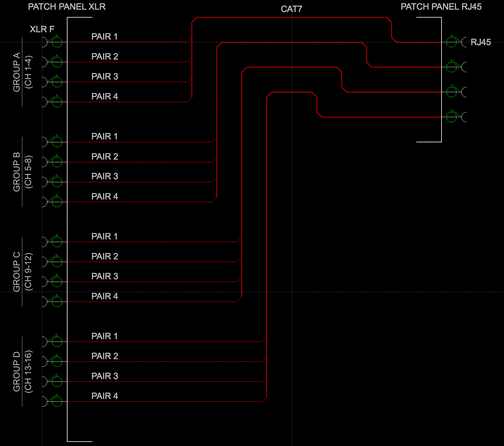Screen dimensions: 504x446
Task: Select the connector symbol beside the RJ45 label
Action: (456, 41)
